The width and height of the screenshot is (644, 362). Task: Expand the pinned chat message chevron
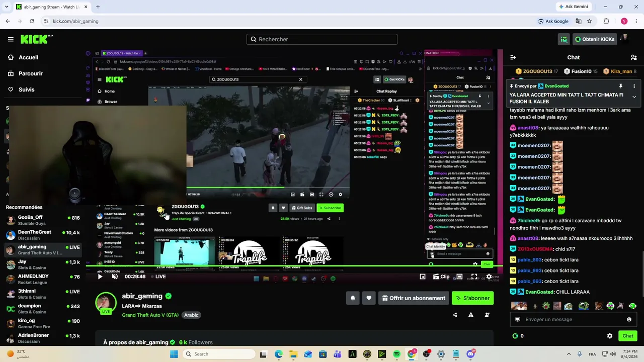click(x=634, y=97)
